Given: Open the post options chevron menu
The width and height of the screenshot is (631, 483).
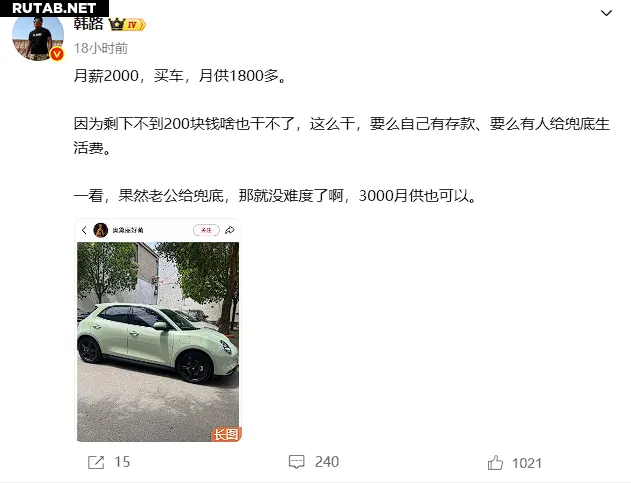Looking at the screenshot, I should click(x=606, y=13).
